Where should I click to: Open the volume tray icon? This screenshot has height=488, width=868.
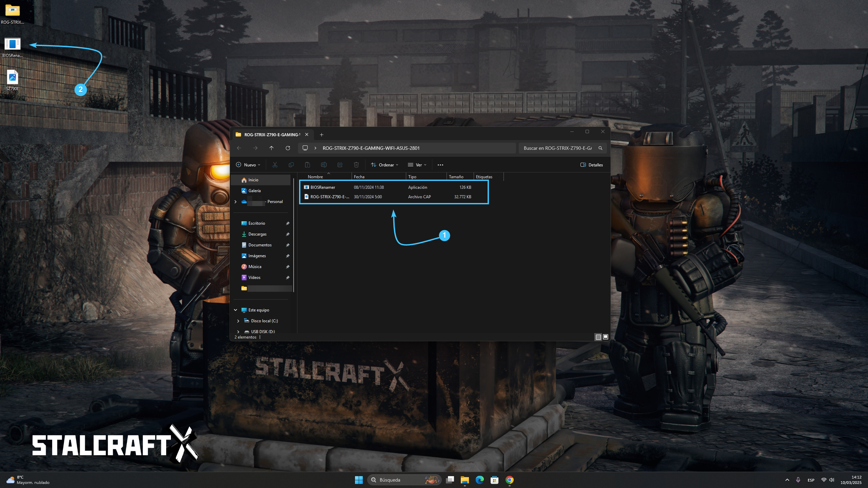pyautogui.click(x=832, y=480)
